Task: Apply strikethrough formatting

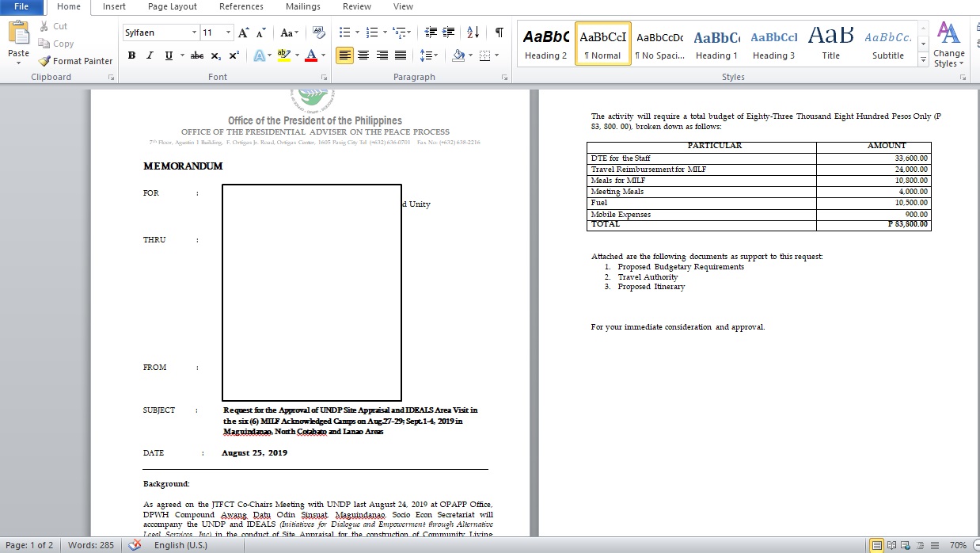Action: click(x=196, y=55)
